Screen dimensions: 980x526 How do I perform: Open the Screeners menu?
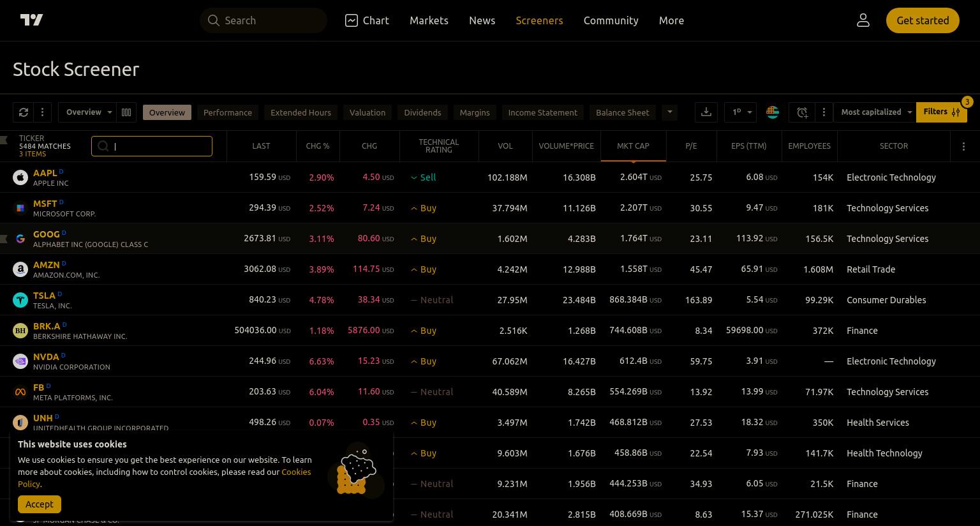pos(539,20)
